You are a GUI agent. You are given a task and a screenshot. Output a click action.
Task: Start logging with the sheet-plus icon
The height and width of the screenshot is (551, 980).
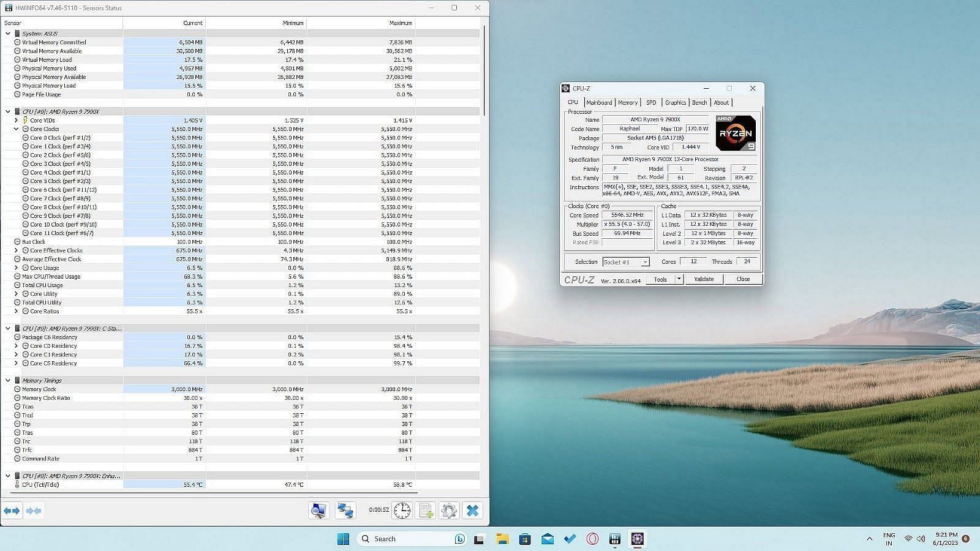tap(426, 510)
